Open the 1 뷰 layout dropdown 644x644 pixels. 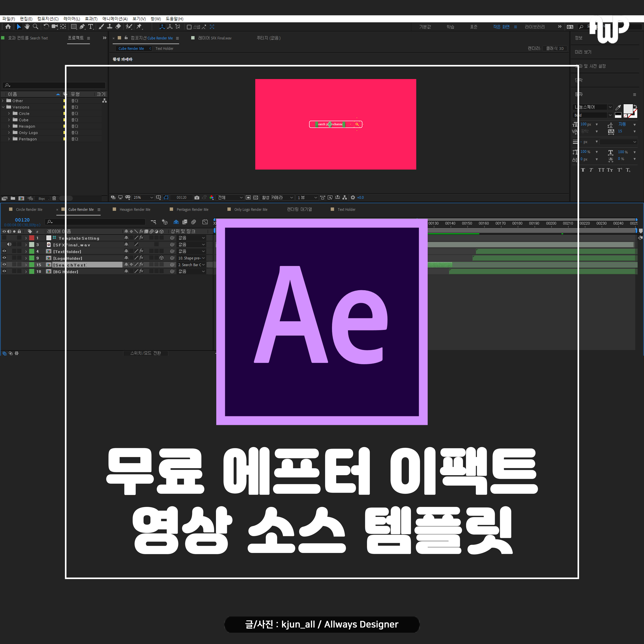click(307, 198)
